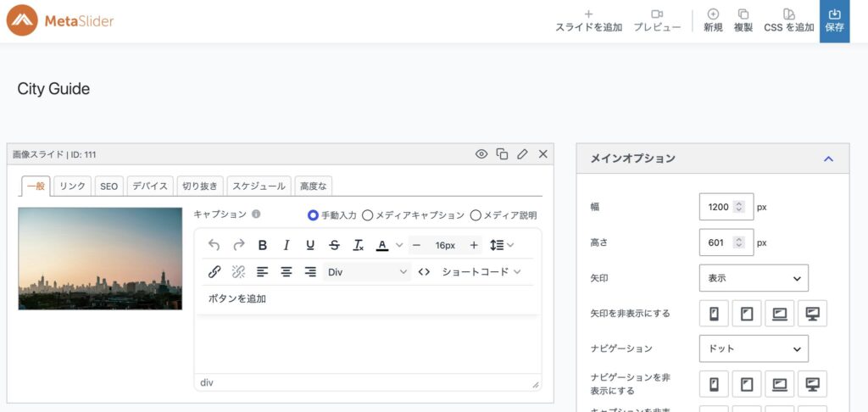Align caption text center
Screen dimensions: 868x412
[x=287, y=272]
